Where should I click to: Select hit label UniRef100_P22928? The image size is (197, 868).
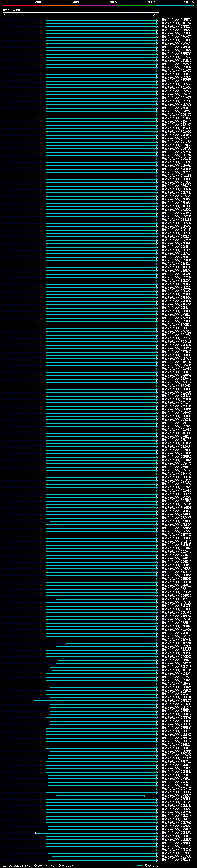pos(176,78)
